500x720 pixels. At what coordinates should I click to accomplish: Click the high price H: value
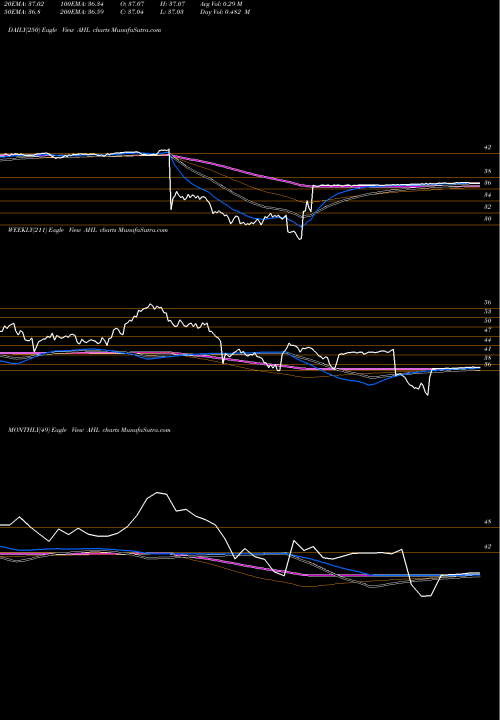[x=171, y=4]
